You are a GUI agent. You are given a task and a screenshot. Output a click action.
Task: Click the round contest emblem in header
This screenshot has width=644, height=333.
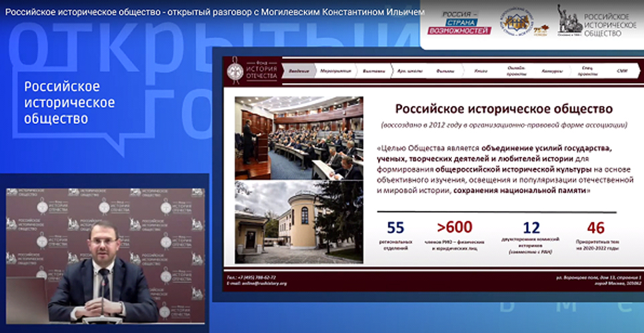[516, 21]
